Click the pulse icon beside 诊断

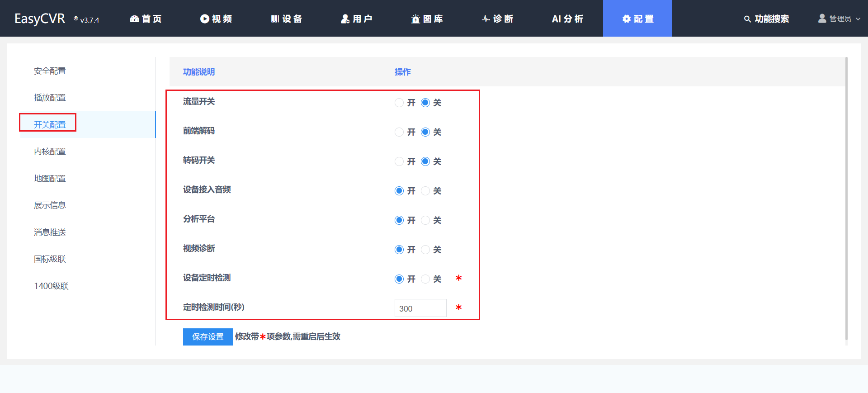pos(486,19)
